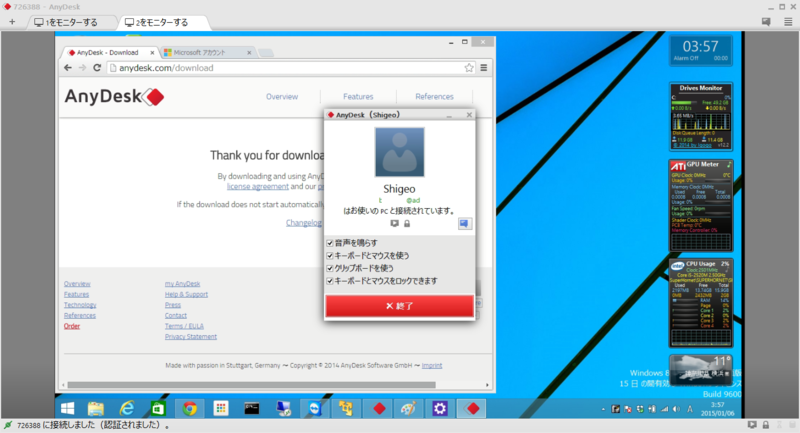Follow the license agreement link
Image resolution: width=800 pixels, height=433 pixels.
point(258,187)
